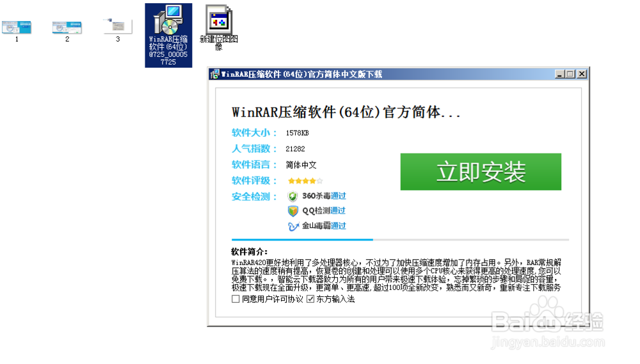
Task: Close the WinRAR download window
Action: pos(582,74)
